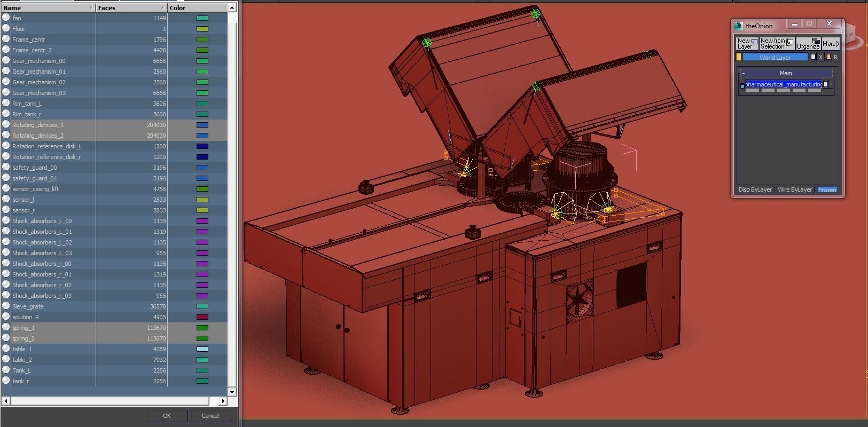868x427 pixels.
Task: Click the Shock_absorbers_L_00 sphere icon
Action: 6,220
